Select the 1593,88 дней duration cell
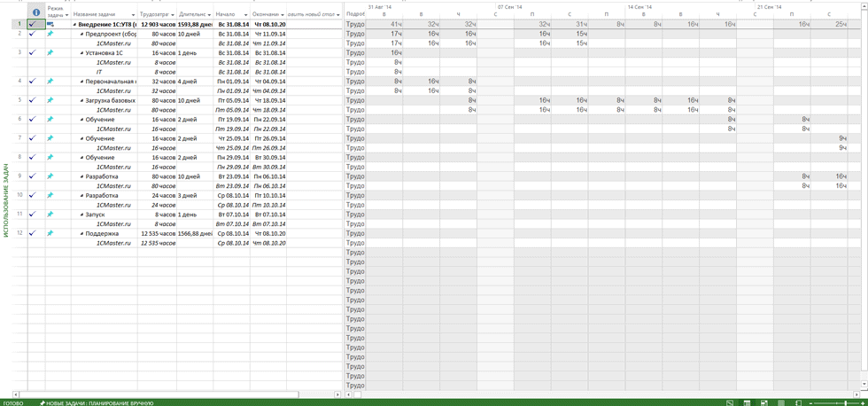Viewport: 868px width, 406px height. tap(195, 24)
